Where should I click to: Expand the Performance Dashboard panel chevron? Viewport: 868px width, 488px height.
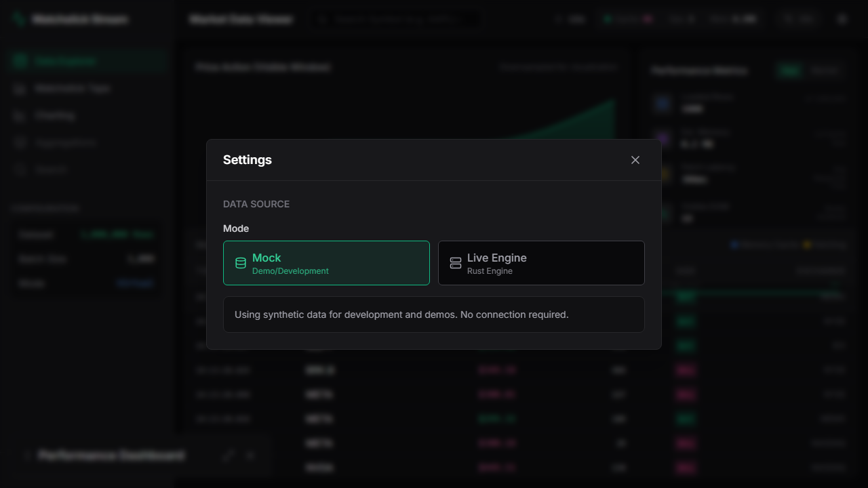point(27,455)
